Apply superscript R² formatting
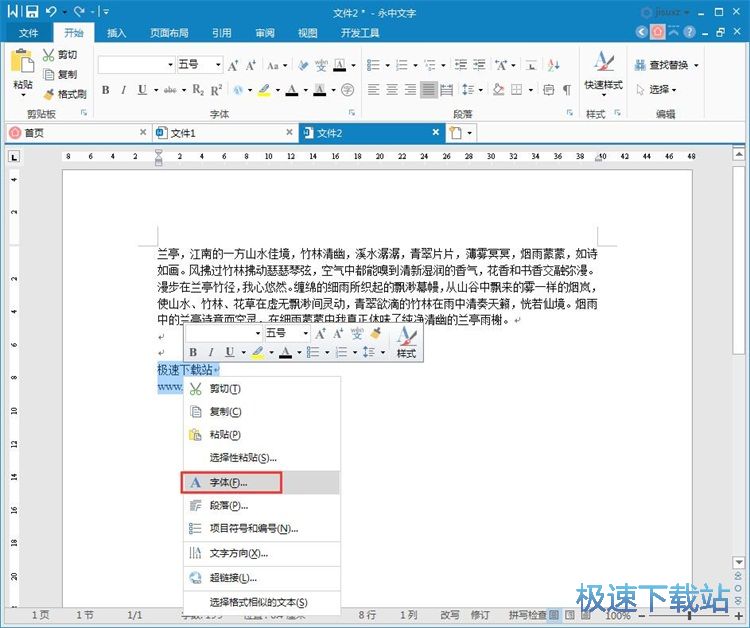Image resolution: width=750 pixels, height=628 pixels. pyautogui.click(x=216, y=90)
